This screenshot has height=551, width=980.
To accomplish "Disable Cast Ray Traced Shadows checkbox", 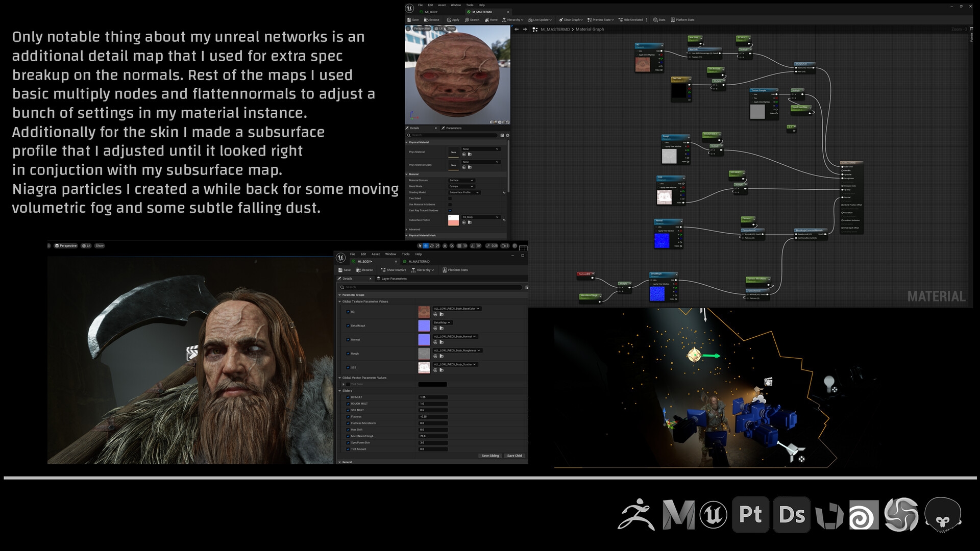I will click(x=450, y=211).
